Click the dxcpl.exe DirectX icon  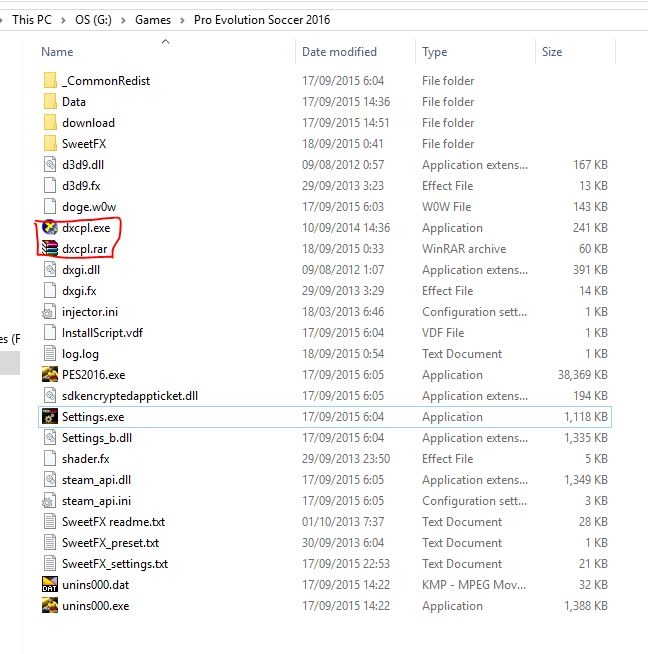point(50,227)
